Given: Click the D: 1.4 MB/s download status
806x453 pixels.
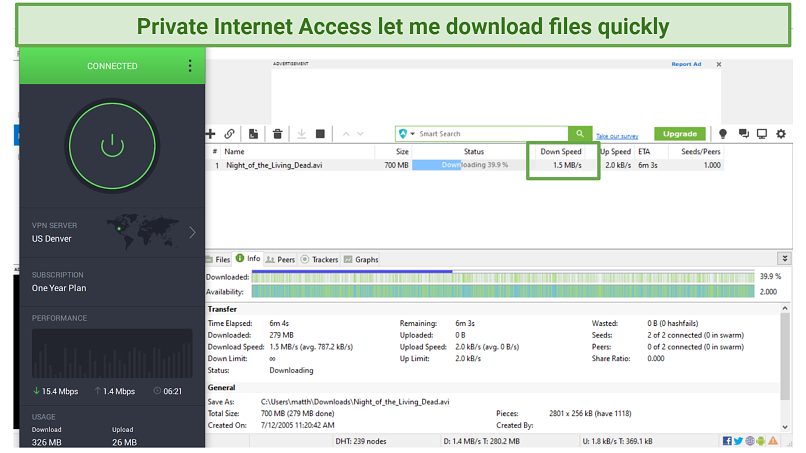Looking at the screenshot, I should click(481, 441).
